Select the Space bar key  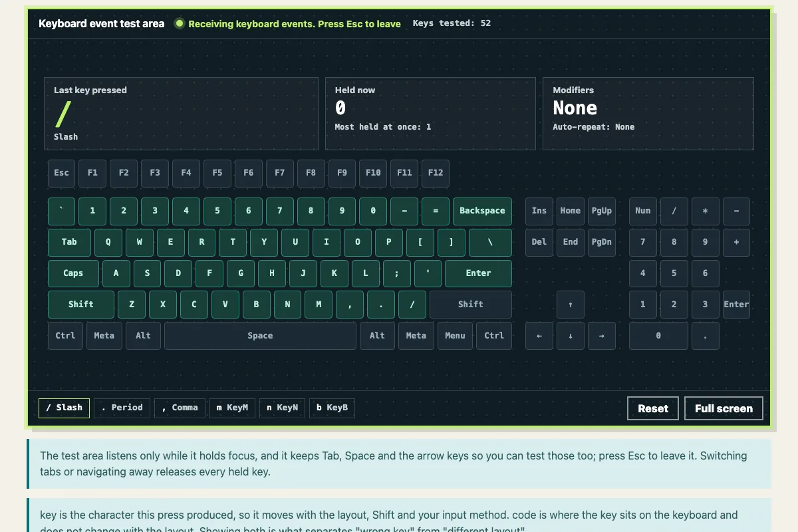(x=260, y=336)
